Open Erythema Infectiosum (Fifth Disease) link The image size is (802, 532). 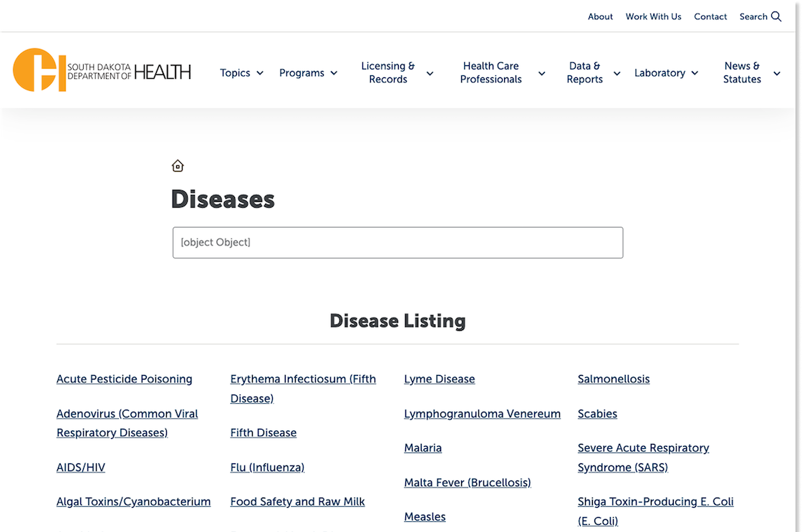point(304,389)
